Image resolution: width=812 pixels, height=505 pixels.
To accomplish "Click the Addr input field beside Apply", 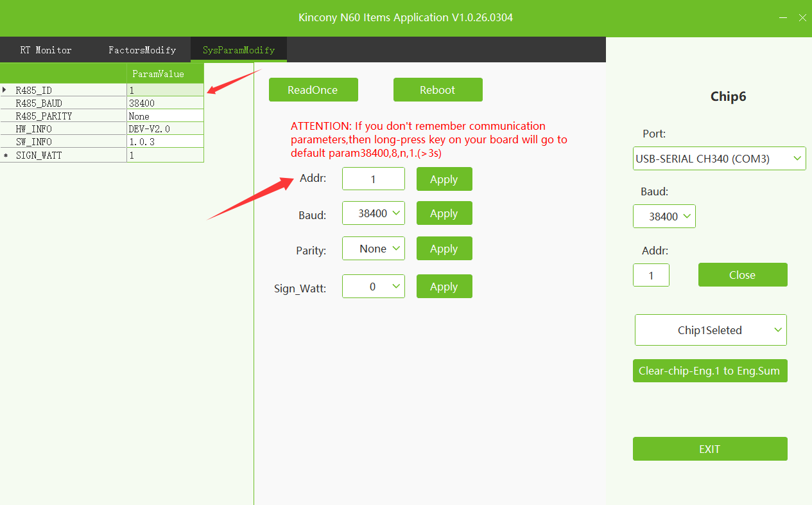I will (x=373, y=179).
